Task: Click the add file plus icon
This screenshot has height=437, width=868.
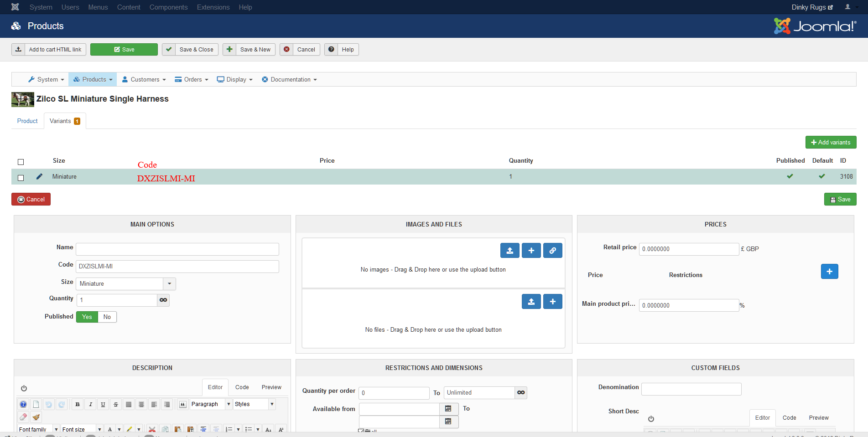Action: pos(553,301)
